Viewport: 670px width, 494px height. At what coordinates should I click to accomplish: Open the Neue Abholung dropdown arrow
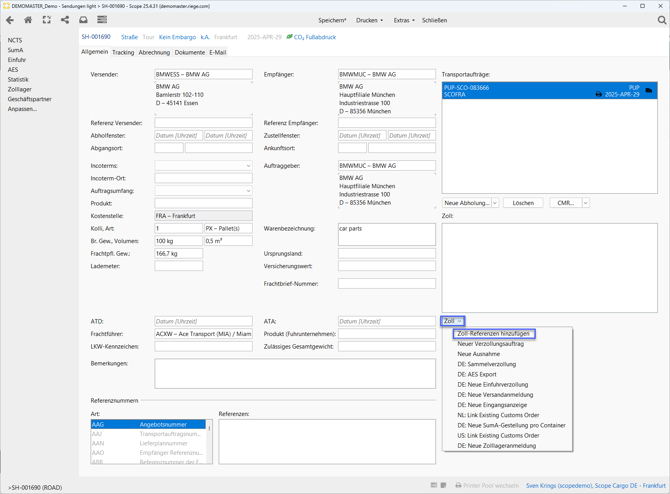point(495,203)
